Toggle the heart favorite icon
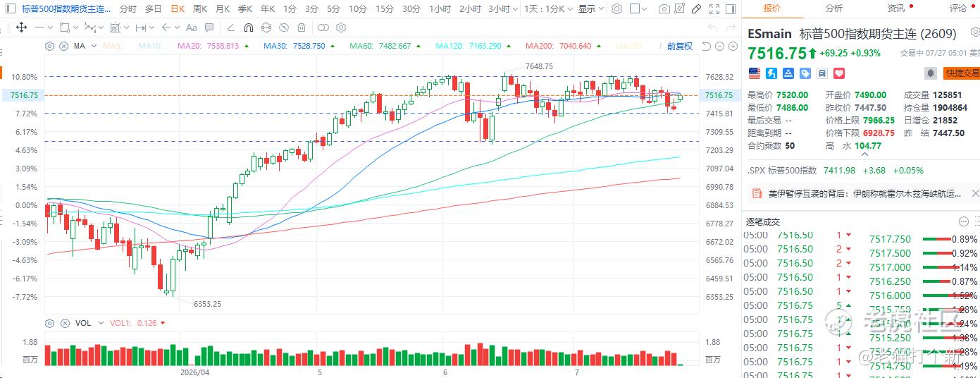Image resolution: width=980 pixels, height=378 pixels. click(x=838, y=73)
